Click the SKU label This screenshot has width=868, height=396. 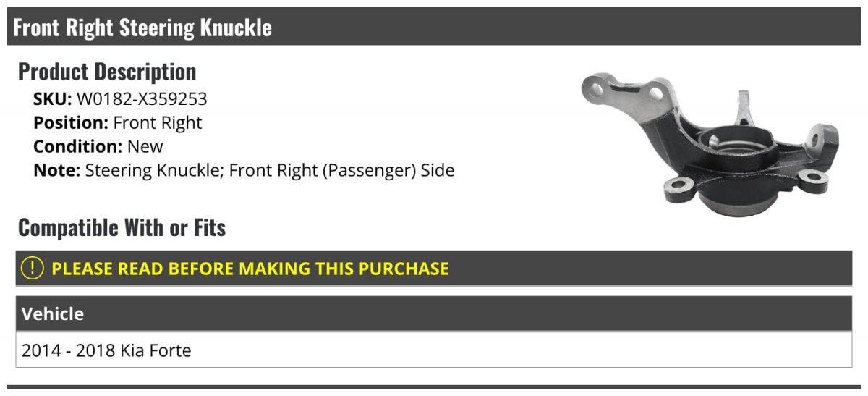pos(52,99)
